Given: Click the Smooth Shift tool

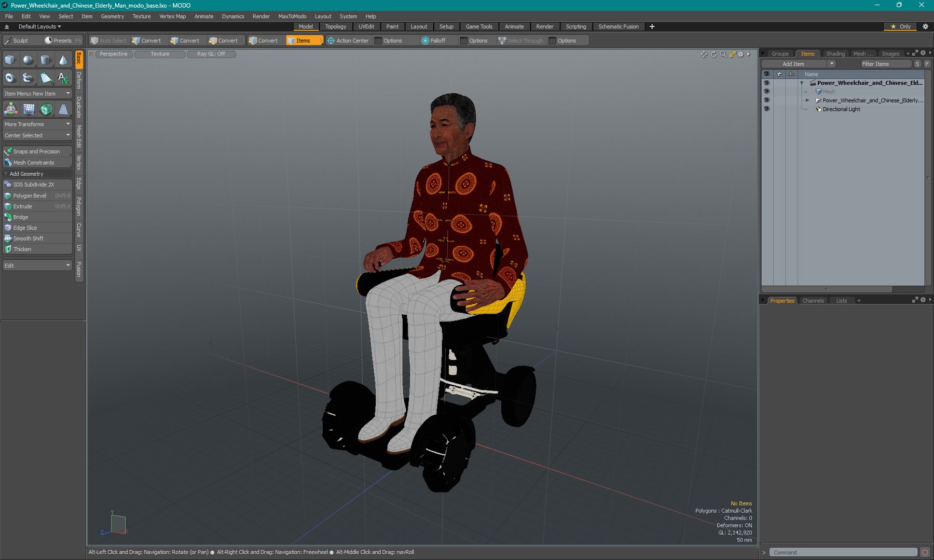Looking at the screenshot, I should [37, 239].
